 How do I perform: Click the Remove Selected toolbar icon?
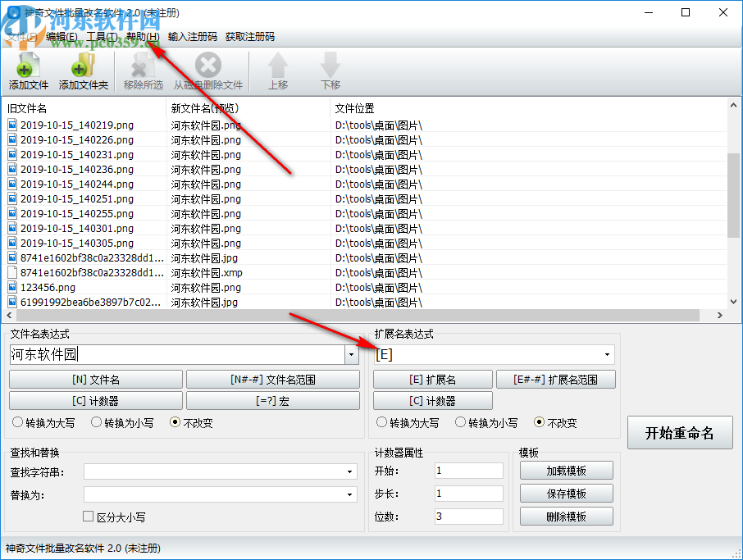(143, 66)
